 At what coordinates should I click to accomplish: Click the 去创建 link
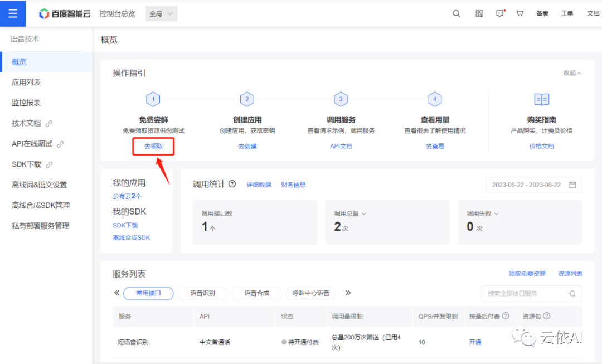[x=247, y=146]
